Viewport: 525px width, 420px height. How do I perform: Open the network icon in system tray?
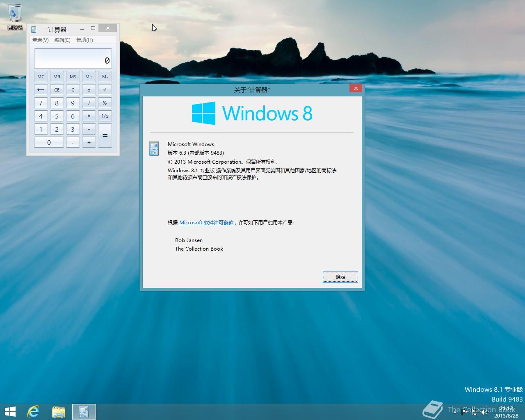[475, 412]
